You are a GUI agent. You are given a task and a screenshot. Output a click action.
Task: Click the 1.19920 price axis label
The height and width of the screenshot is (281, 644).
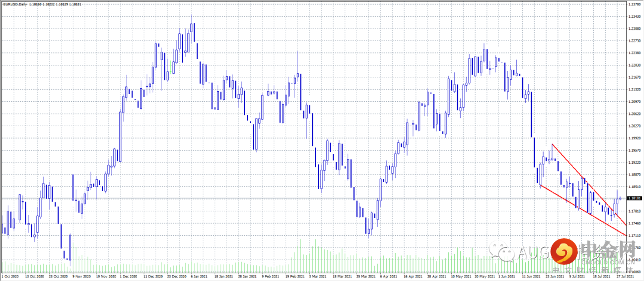click(634, 138)
